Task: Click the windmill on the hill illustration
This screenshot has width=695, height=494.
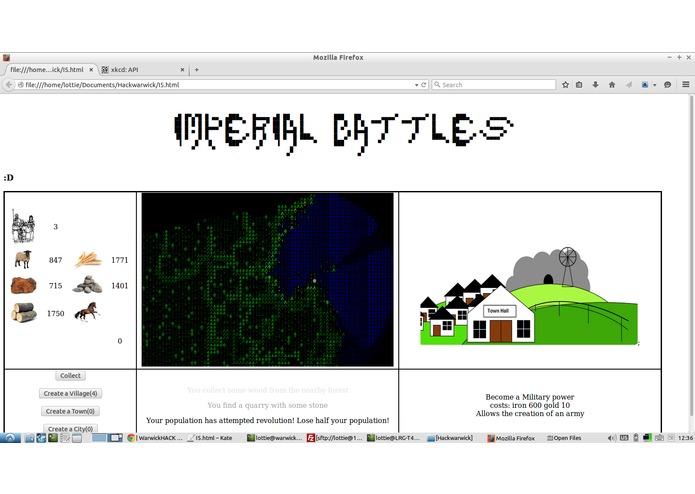Action: [x=567, y=267]
